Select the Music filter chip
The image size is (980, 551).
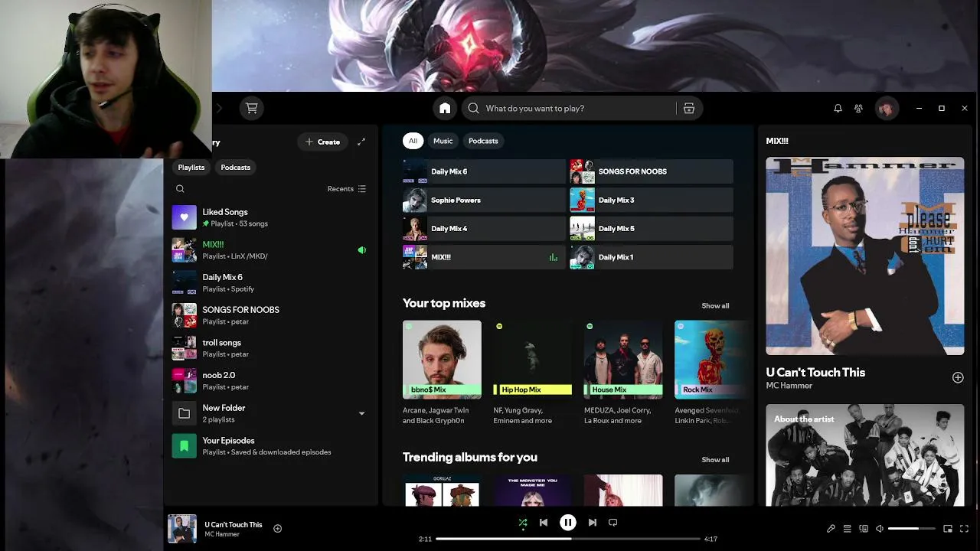tap(443, 141)
